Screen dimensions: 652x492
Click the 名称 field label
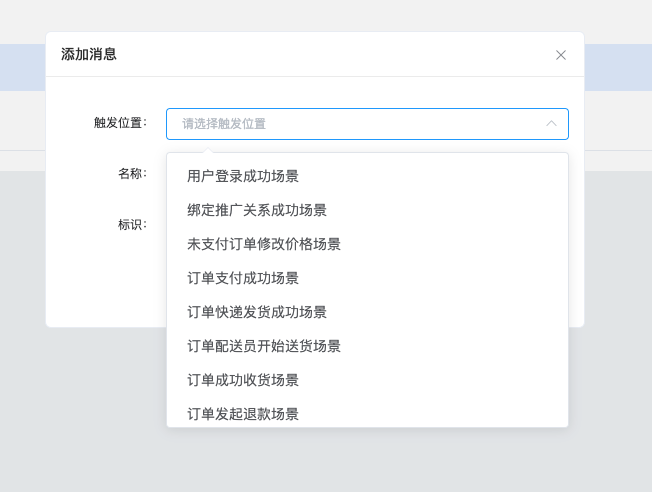pos(132,173)
